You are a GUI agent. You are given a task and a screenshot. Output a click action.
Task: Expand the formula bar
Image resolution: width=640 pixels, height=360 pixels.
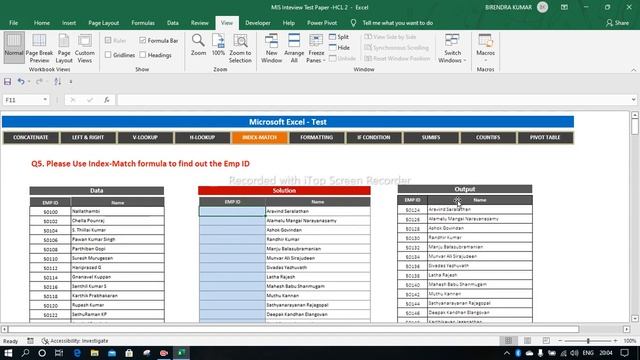click(633, 100)
